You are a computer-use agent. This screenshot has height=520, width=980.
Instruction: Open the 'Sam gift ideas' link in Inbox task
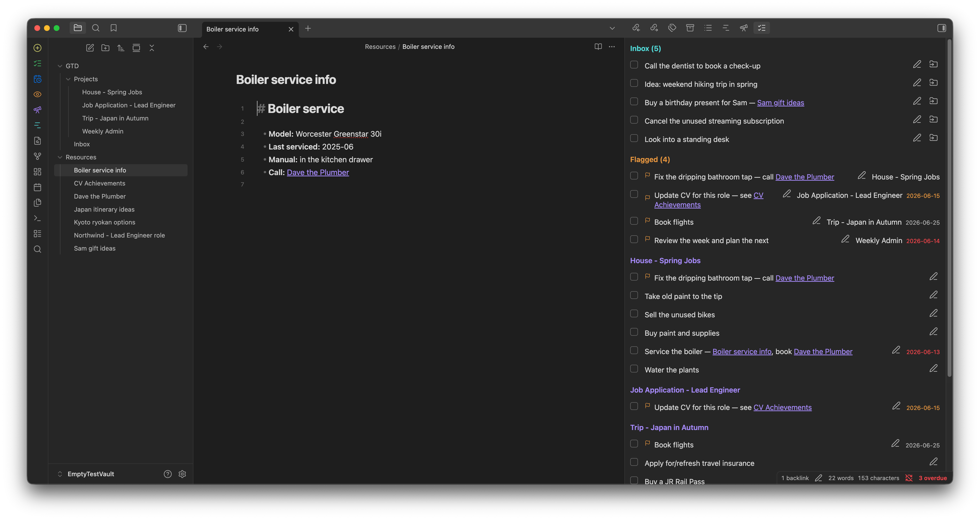point(780,103)
